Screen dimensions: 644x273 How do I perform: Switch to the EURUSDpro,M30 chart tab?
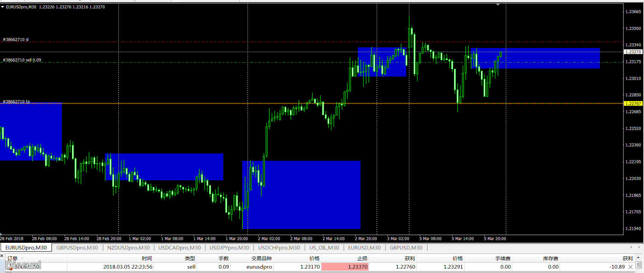26,247
